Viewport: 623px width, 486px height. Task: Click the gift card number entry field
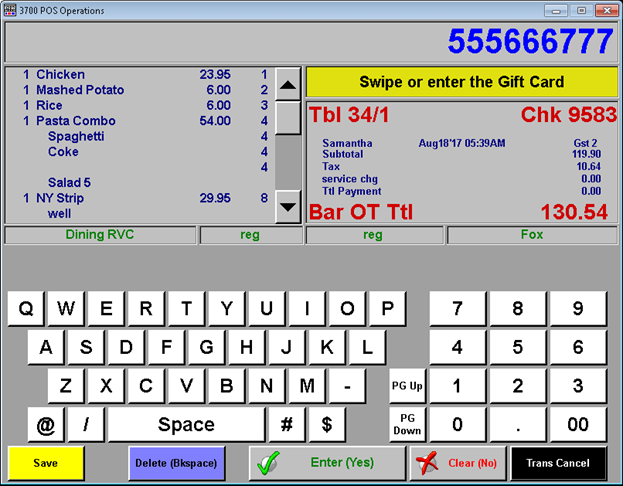310,42
